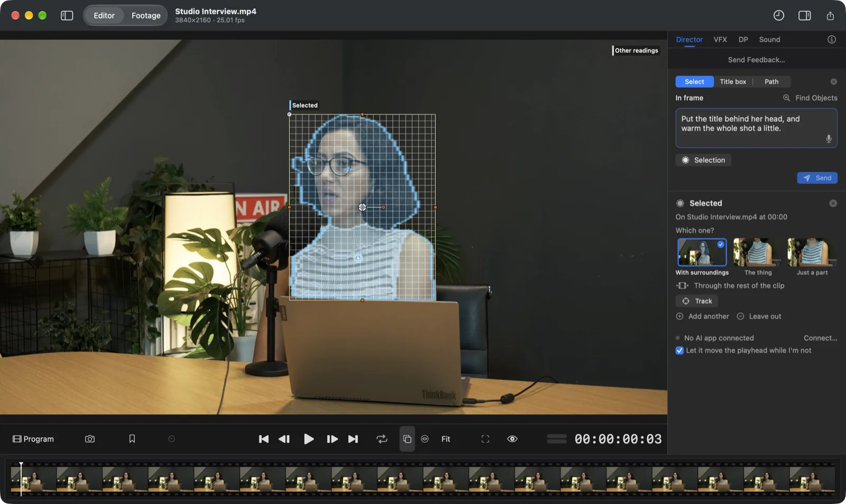
Task: Close the feedback tools section
Action: [x=833, y=81]
